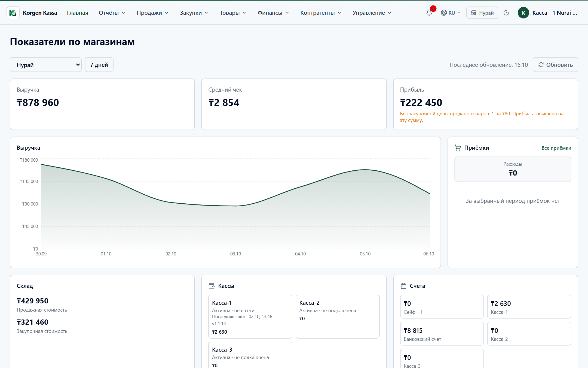
Task: Open Касса - 1 Nurai user menu
Action: pyautogui.click(x=547, y=13)
